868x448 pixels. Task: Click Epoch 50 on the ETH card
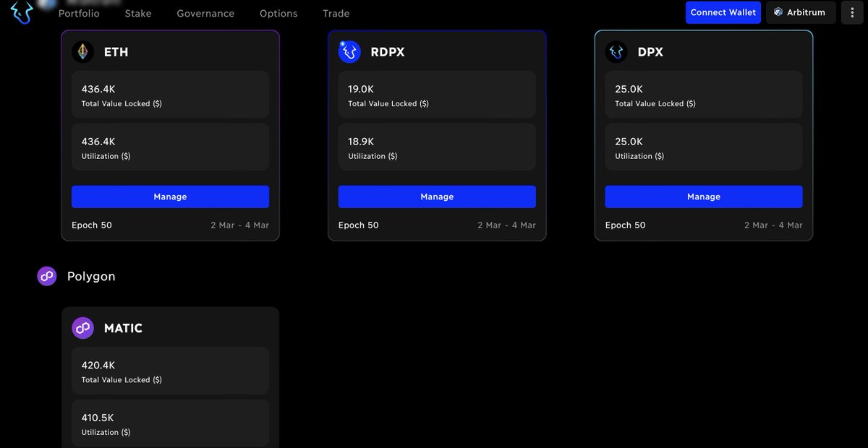[92, 225]
